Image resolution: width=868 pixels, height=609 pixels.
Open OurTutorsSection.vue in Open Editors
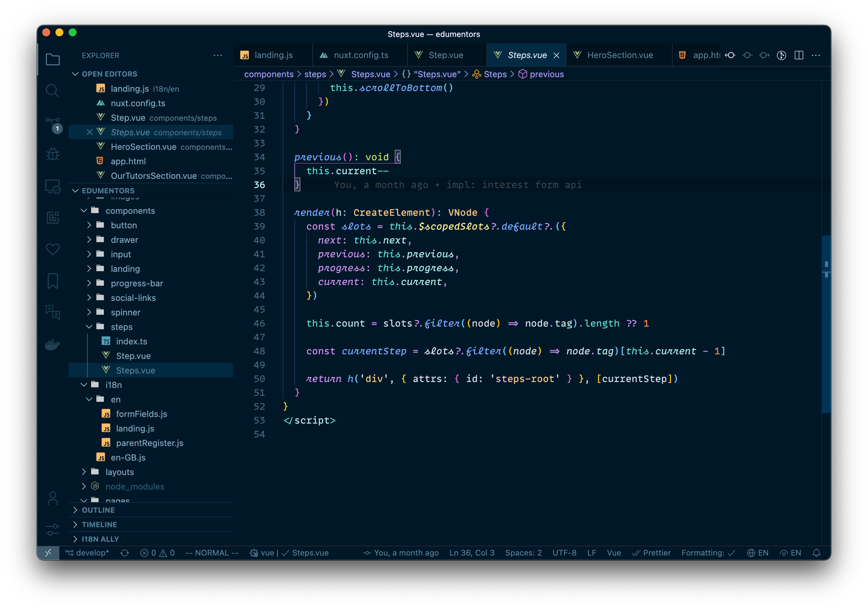[x=151, y=176]
